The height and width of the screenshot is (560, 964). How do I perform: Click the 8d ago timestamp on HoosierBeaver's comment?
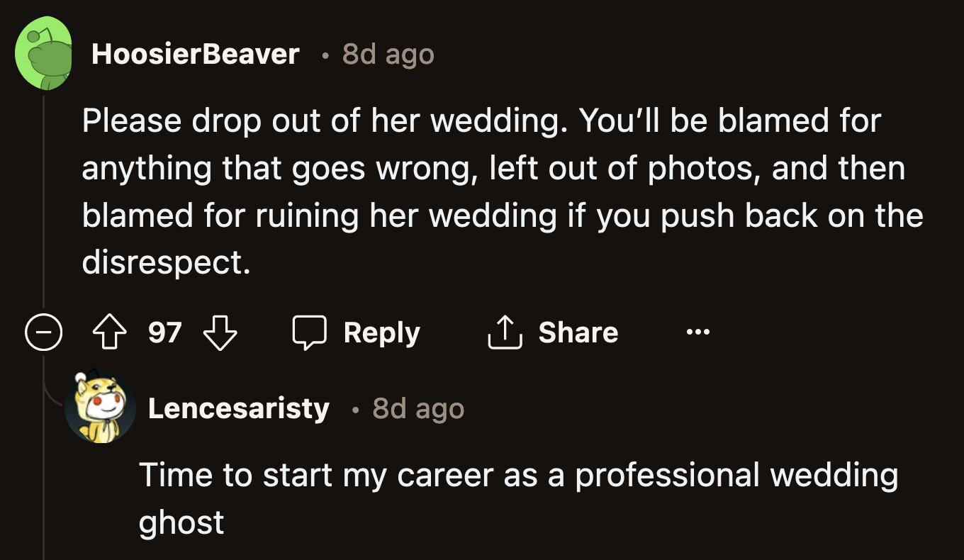388,53
